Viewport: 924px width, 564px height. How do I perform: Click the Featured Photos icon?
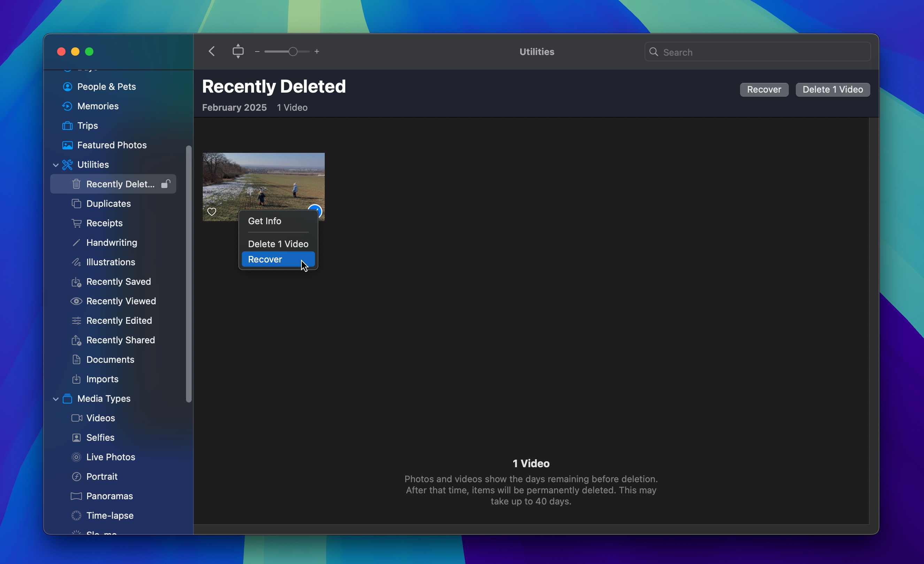[67, 145]
